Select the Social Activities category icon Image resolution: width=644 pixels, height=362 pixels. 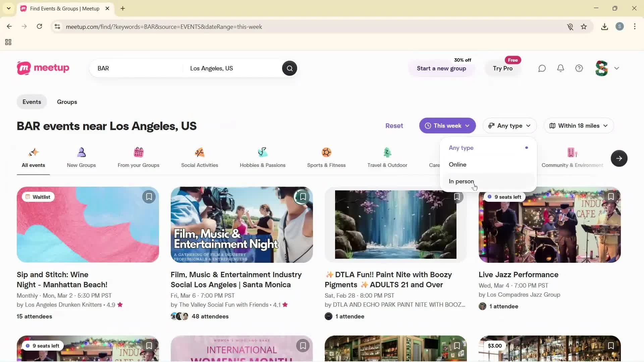(x=200, y=153)
